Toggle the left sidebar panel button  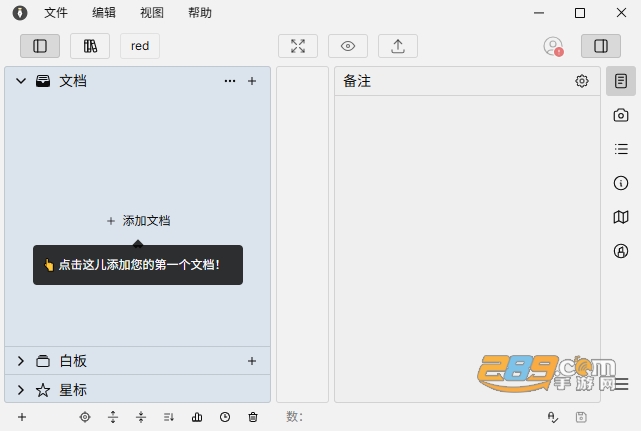pyautogui.click(x=40, y=46)
